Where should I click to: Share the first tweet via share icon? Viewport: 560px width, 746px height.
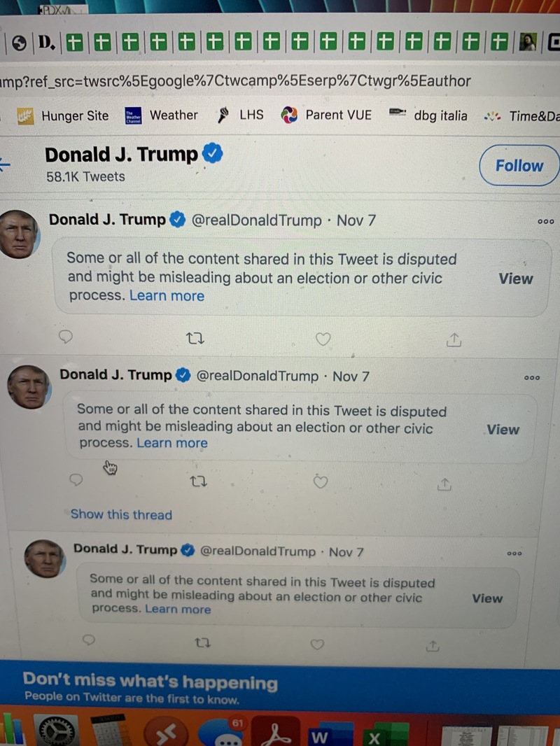pyautogui.click(x=454, y=340)
